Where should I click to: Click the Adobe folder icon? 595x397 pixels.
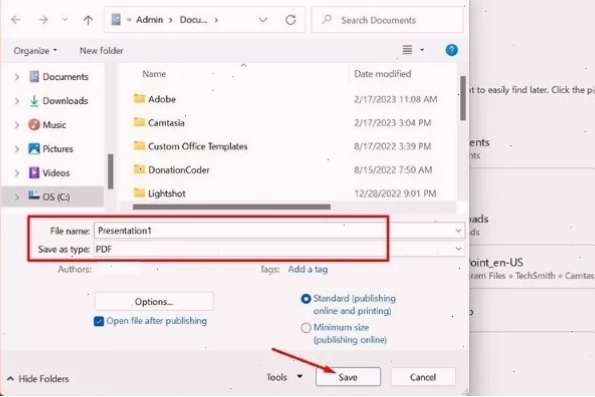(x=139, y=99)
